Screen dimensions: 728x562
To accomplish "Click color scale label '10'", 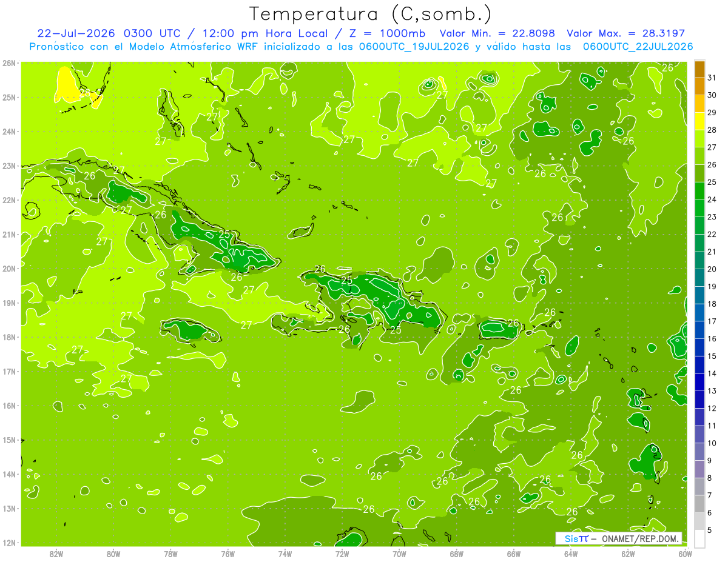I will point(712,443).
